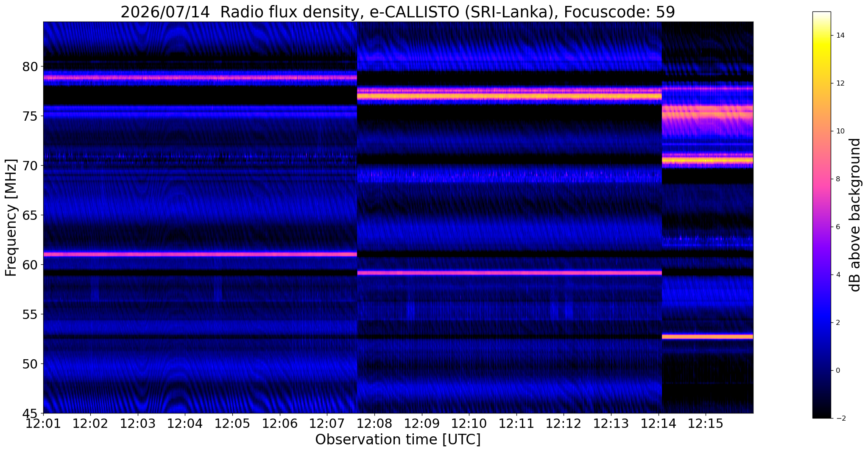This screenshot has width=868, height=452.
Task: Click the bright band near 77 MHz
Action: (x=509, y=96)
